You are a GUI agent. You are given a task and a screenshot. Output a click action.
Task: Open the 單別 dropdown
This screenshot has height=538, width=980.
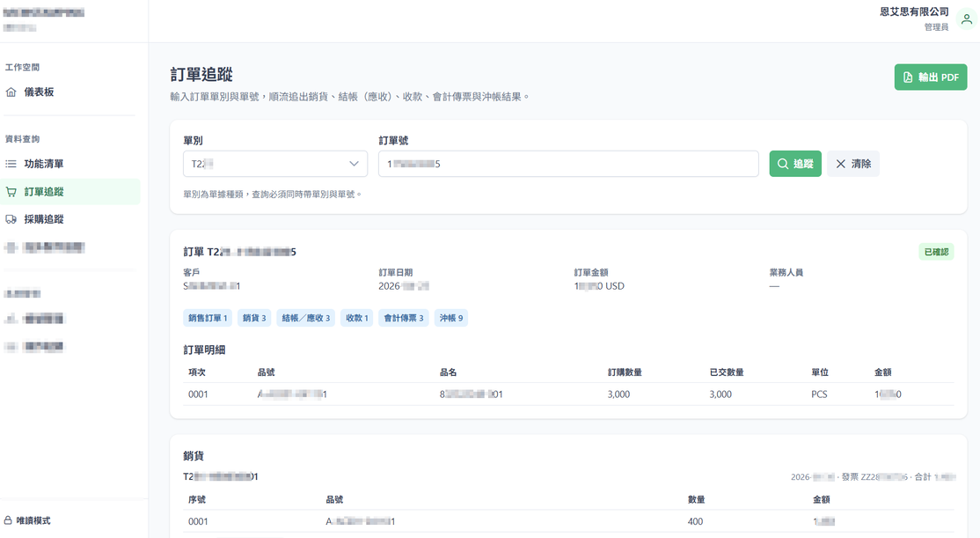point(275,164)
